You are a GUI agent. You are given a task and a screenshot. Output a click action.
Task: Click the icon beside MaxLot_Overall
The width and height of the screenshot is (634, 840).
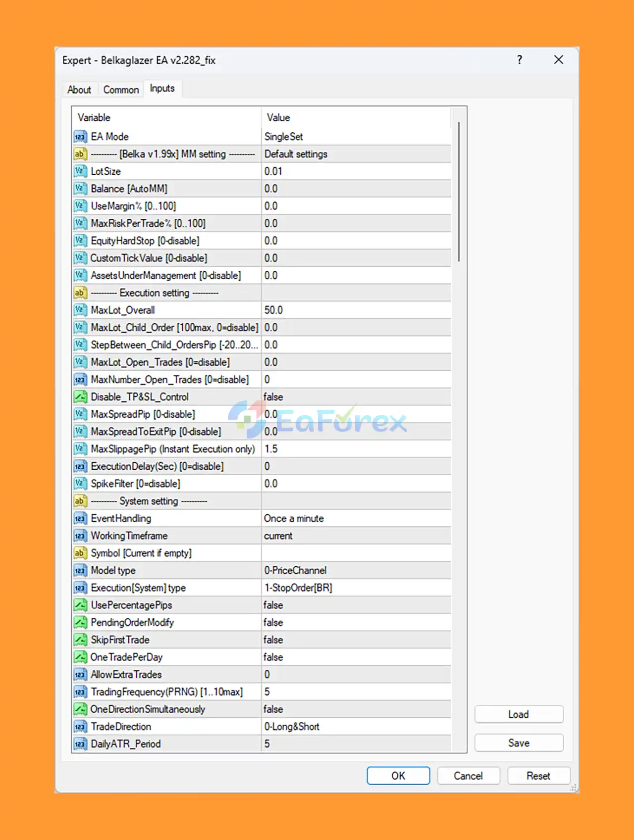tap(80, 310)
